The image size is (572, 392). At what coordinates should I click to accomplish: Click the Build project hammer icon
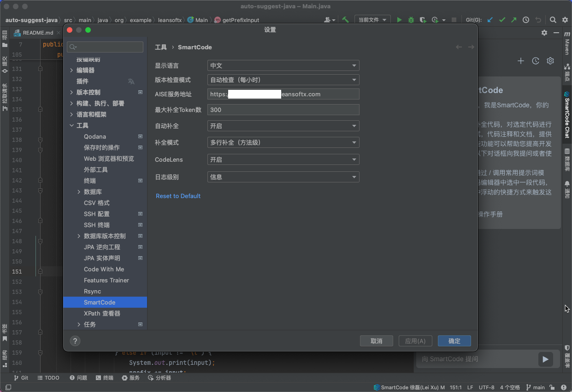tap(345, 20)
